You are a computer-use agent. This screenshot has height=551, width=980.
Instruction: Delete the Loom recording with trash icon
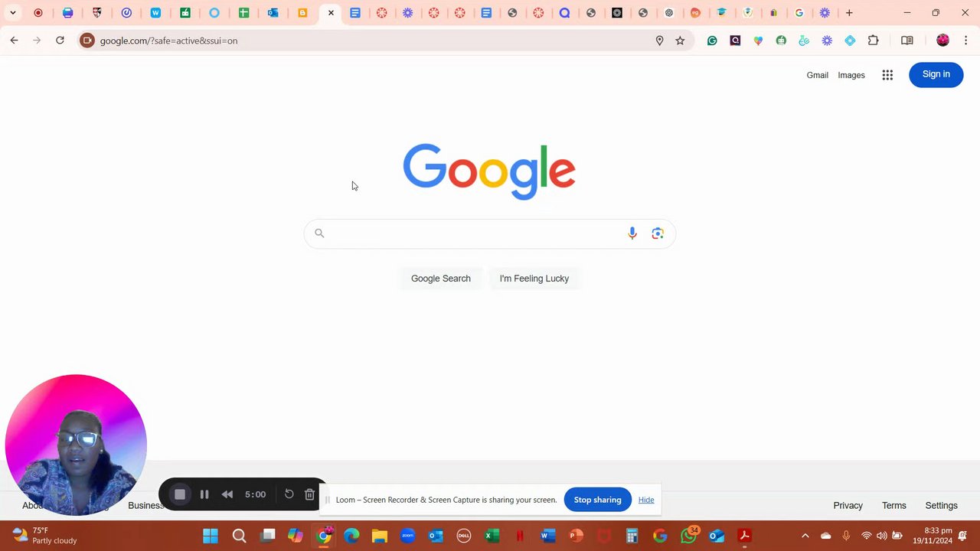click(309, 494)
